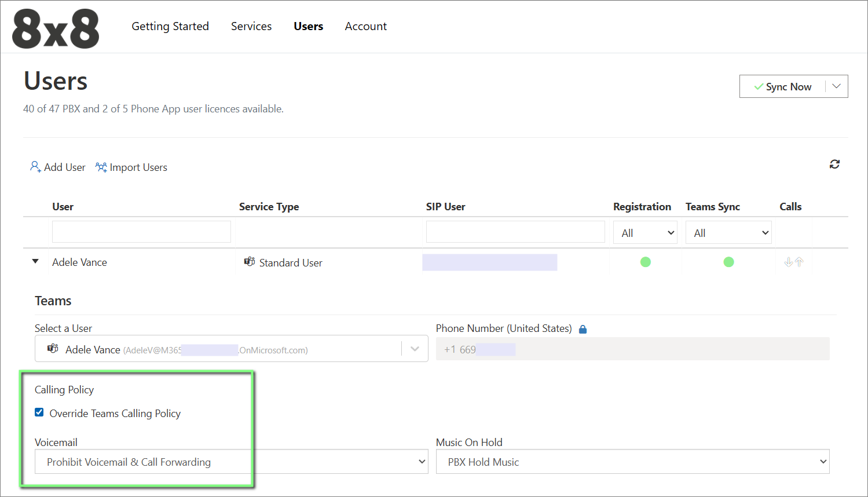Open the Services menu
The width and height of the screenshot is (868, 497).
tap(251, 26)
